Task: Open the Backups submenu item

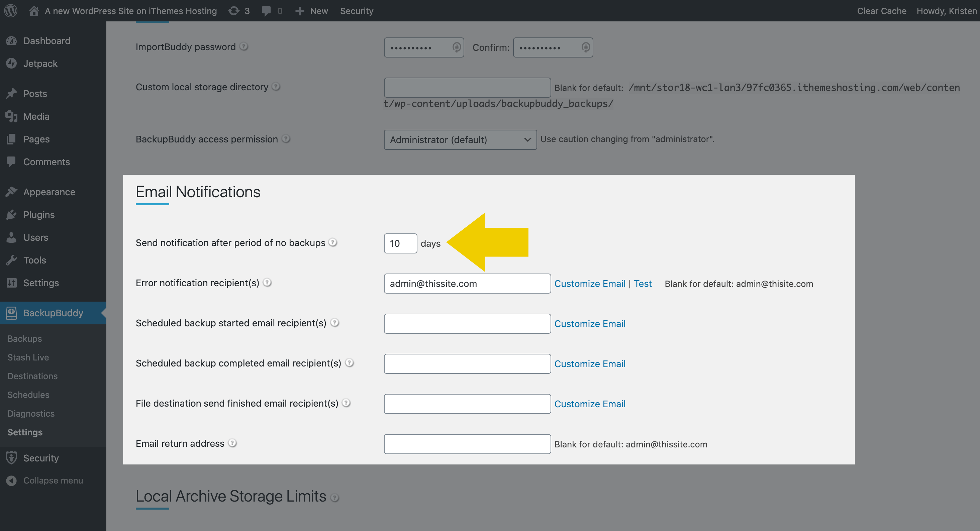Action: coord(25,338)
